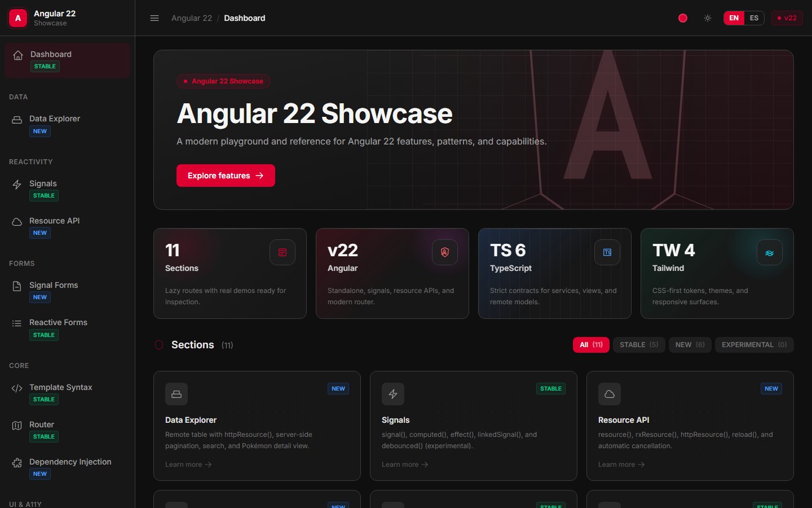Click the Data Explorer card title

pos(191,420)
